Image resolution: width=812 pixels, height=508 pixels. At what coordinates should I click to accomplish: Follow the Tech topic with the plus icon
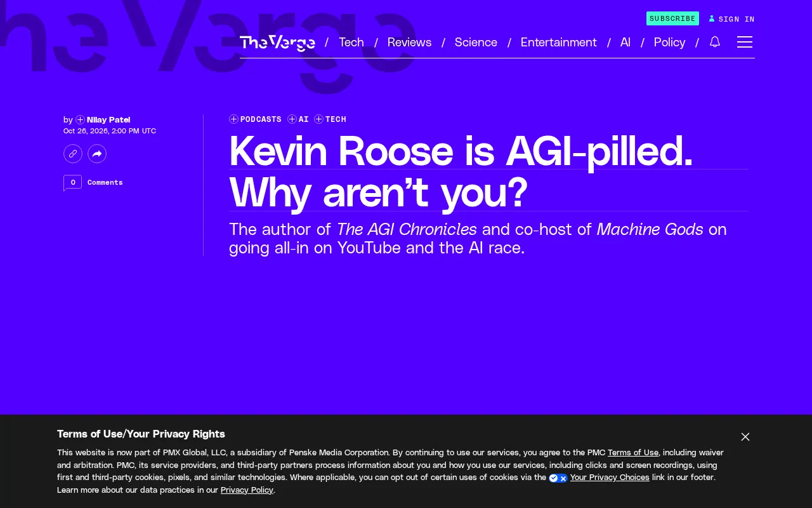(318, 119)
